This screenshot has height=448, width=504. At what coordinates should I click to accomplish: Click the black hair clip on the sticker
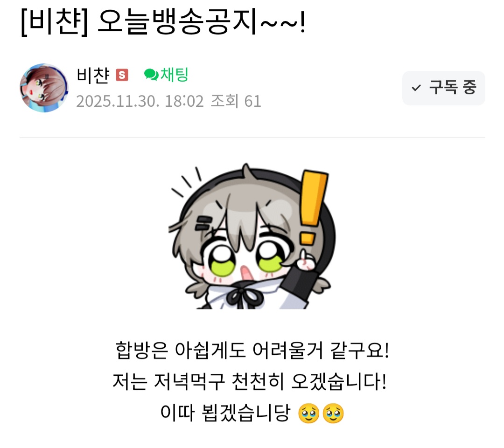203,223
